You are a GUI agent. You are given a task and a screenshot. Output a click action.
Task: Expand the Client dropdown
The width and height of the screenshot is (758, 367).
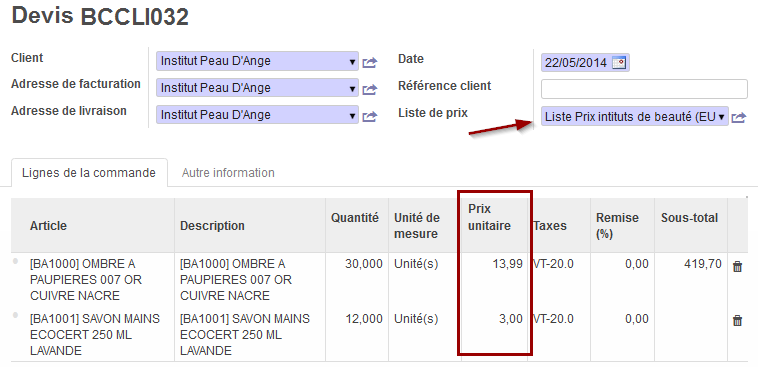(352, 62)
